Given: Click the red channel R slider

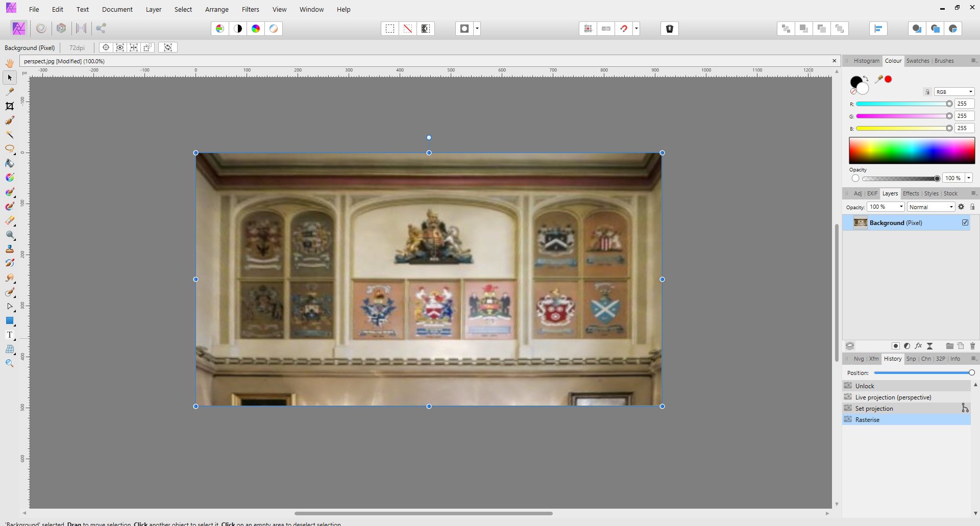Looking at the screenshot, I should (x=904, y=104).
